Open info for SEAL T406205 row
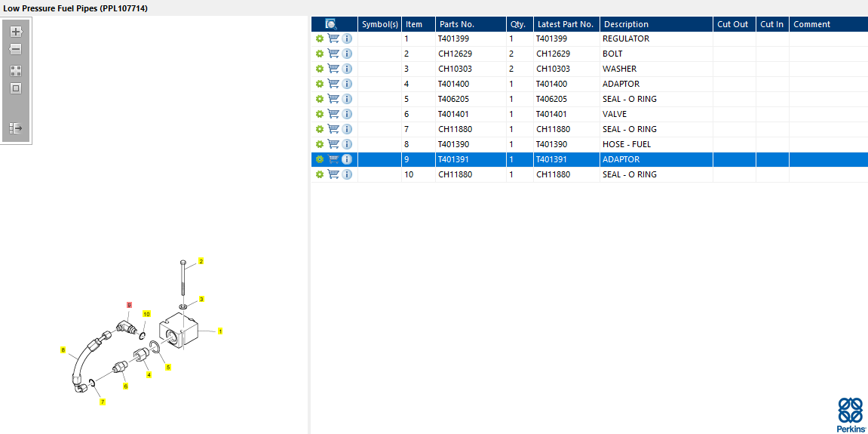Viewport: 868px width, 434px height. (x=347, y=99)
